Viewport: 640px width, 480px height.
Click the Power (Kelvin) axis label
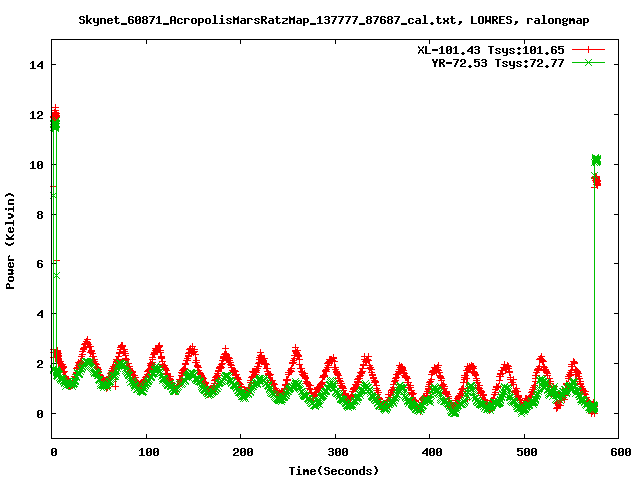pyautogui.click(x=10, y=241)
